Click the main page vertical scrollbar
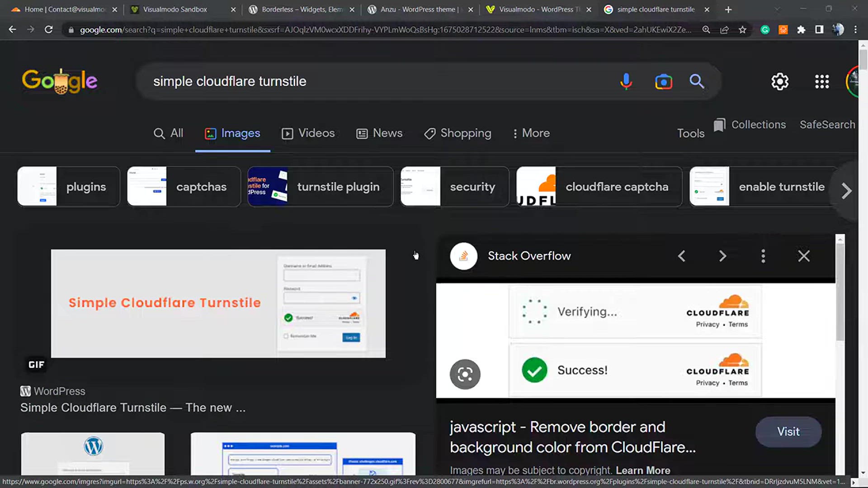 pos(863,59)
